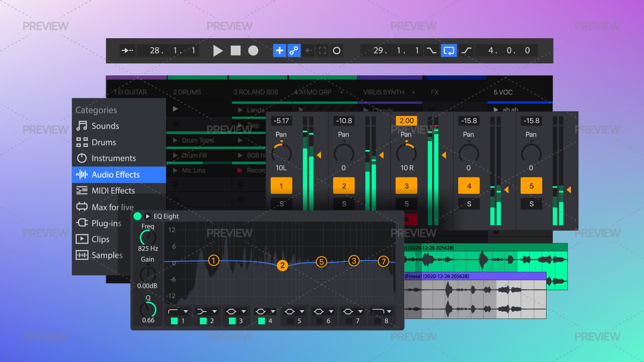Click the Record button in the transport bar
644x362 pixels.
pyautogui.click(x=253, y=51)
